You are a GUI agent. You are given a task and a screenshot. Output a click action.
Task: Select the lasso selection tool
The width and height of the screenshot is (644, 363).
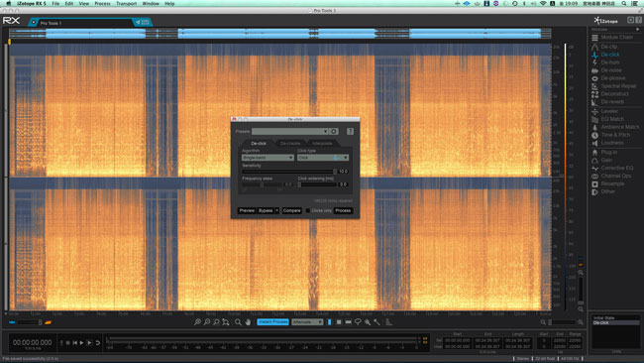[x=358, y=322]
